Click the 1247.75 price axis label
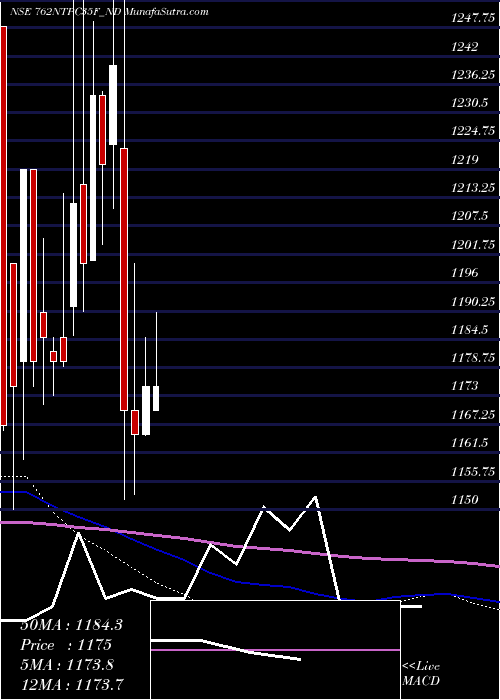 473,18
